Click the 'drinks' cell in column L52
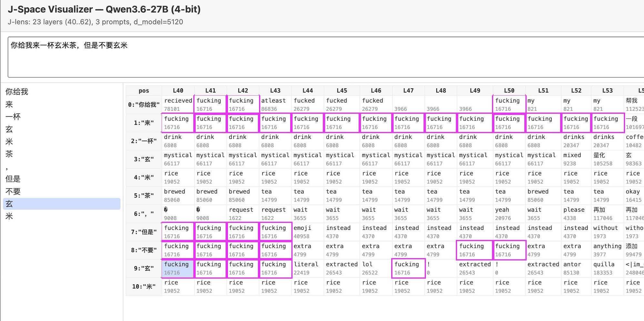The height and width of the screenshot is (321, 644). coord(576,141)
